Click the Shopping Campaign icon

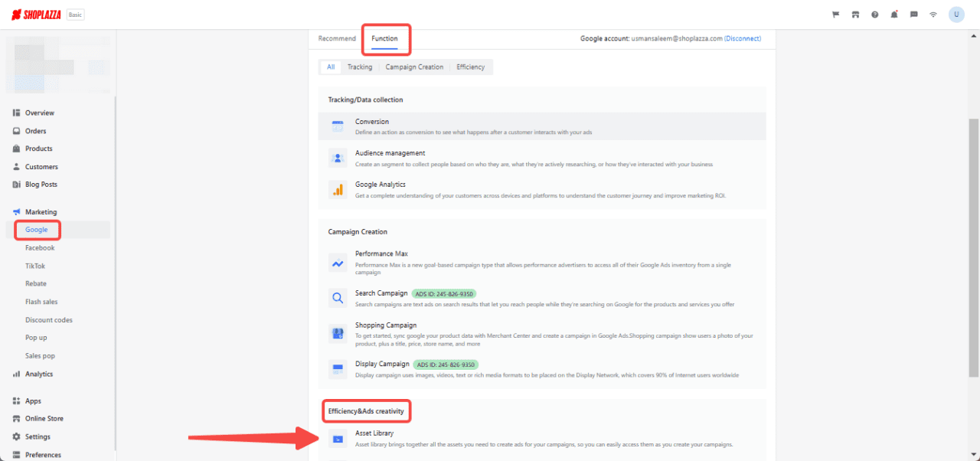click(338, 333)
